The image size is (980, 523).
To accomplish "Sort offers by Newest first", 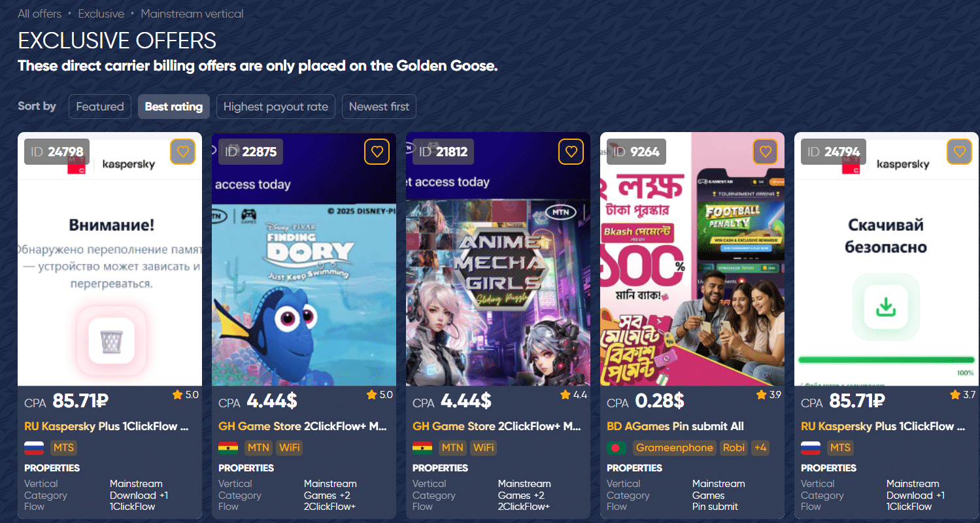I will pyautogui.click(x=379, y=107).
